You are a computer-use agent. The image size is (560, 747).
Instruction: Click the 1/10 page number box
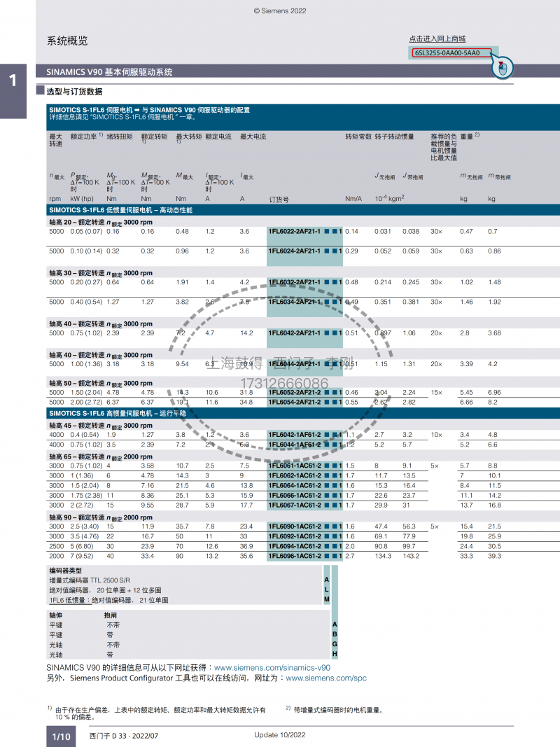click(61, 736)
